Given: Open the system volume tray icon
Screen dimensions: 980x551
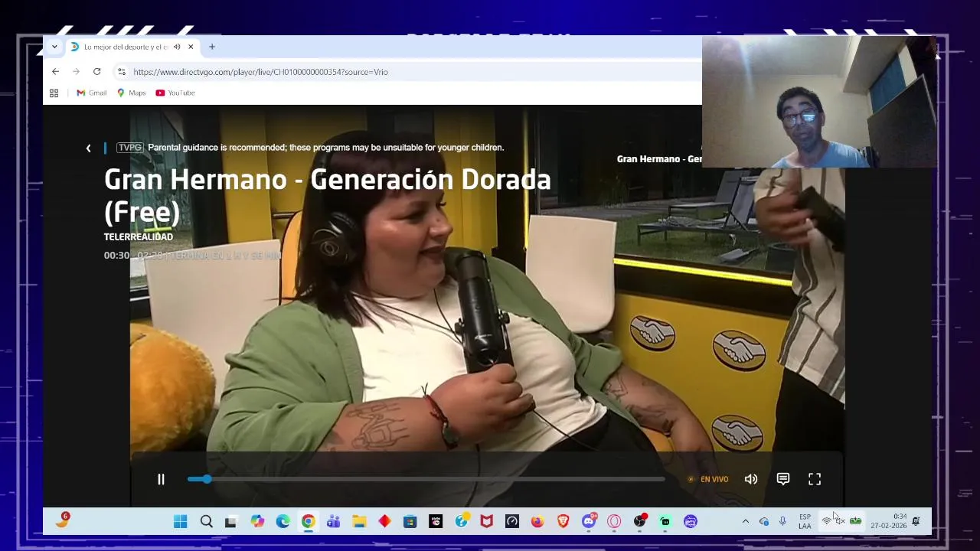Looking at the screenshot, I should click(x=840, y=521).
